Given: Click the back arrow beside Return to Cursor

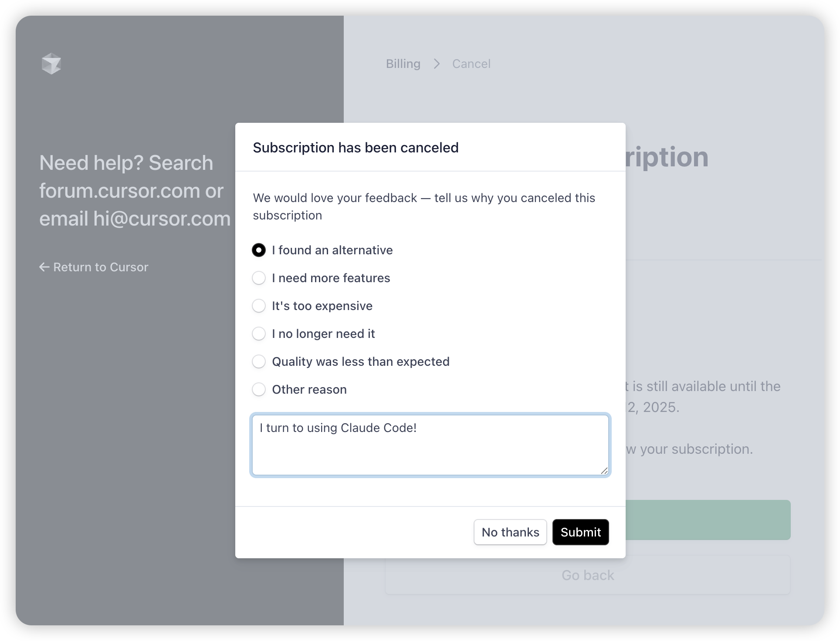Looking at the screenshot, I should click(44, 267).
